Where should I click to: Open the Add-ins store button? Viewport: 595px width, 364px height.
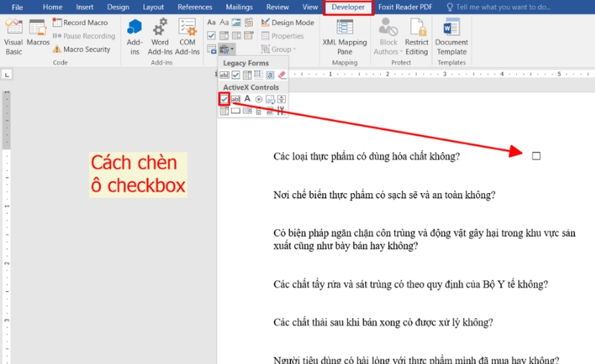pos(135,36)
